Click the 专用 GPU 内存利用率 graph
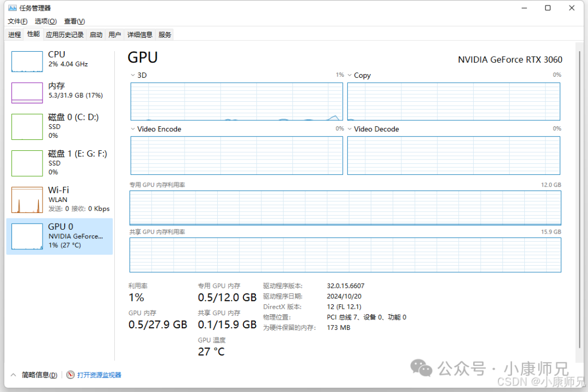Image resolution: width=588 pixels, height=392 pixels. point(345,207)
